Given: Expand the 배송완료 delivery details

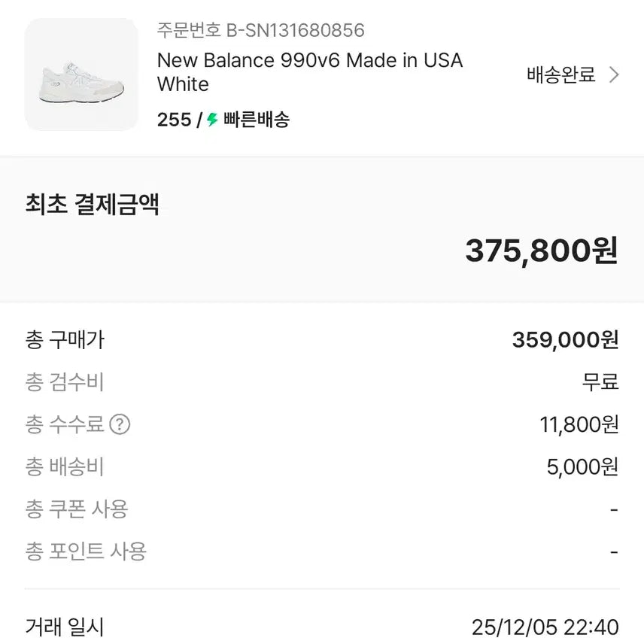Looking at the screenshot, I should [x=560, y=75].
